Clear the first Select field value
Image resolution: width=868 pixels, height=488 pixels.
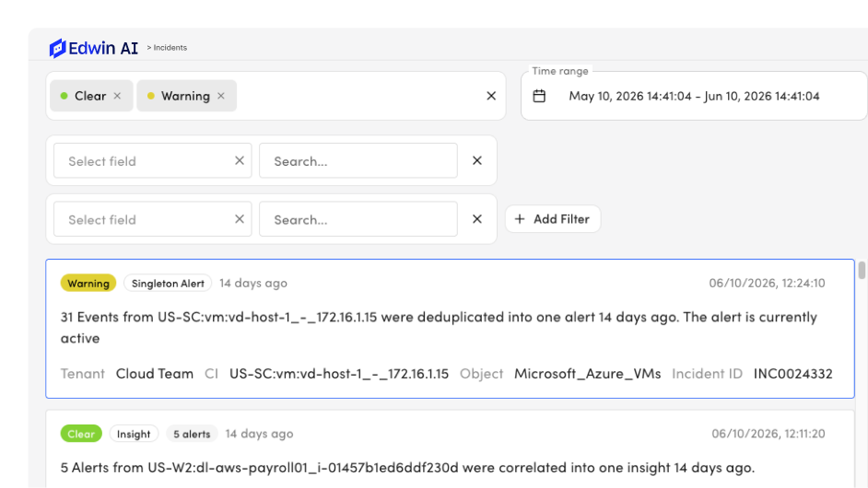240,160
